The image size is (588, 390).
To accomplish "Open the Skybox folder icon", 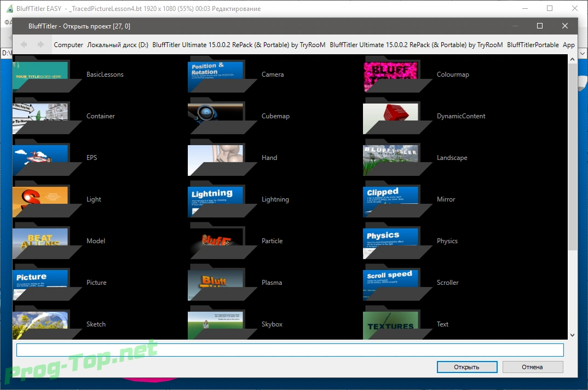I will 222,323.
